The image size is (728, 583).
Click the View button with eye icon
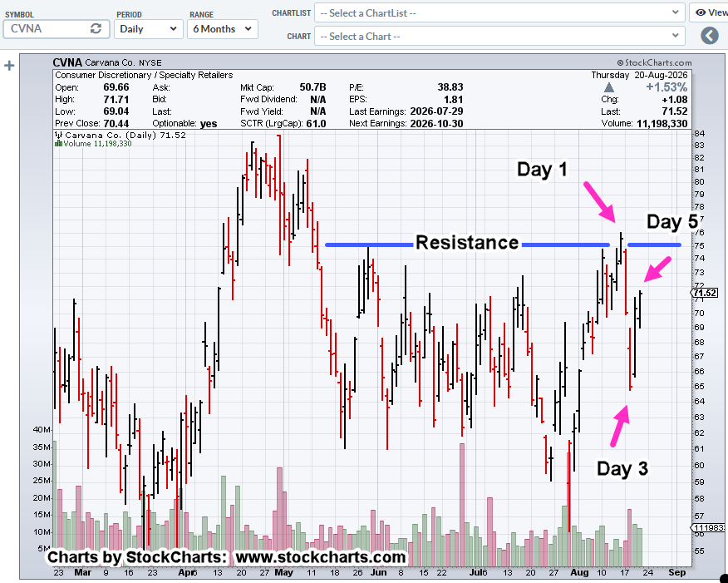(x=711, y=13)
